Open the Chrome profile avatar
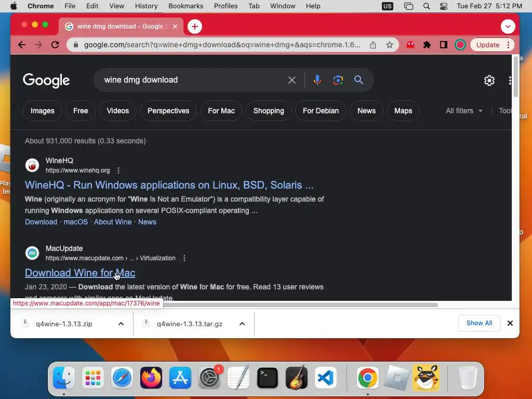532x399 pixels. pos(460,45)
